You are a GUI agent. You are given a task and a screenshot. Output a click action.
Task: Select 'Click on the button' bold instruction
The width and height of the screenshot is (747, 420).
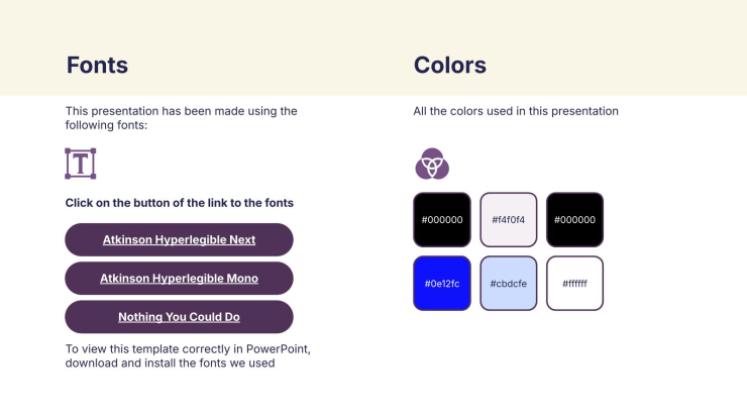[179, 203]
